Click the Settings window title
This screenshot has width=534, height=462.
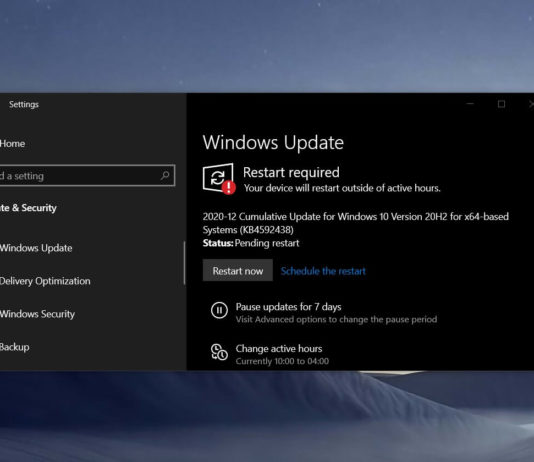[24, 104]
